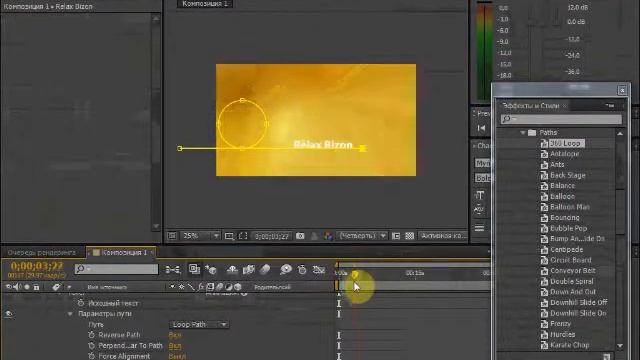The height and width of the screenshot is (360, 640).
Task: Click the viewer timecode display
Action: tap(271, 236)
